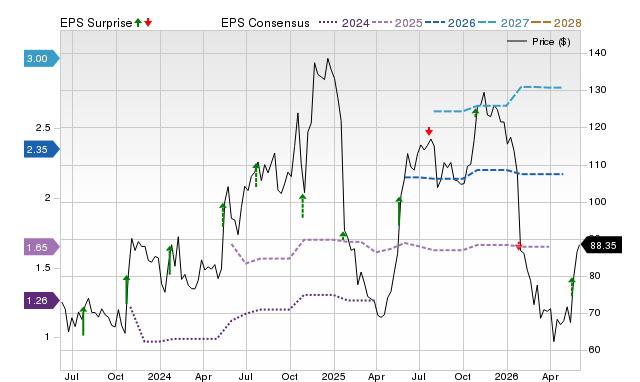Image resolution: width=640 pixels, height=382 pixels.
Task: Click the 2025 year label on time axis
Action: coord(333,376)
